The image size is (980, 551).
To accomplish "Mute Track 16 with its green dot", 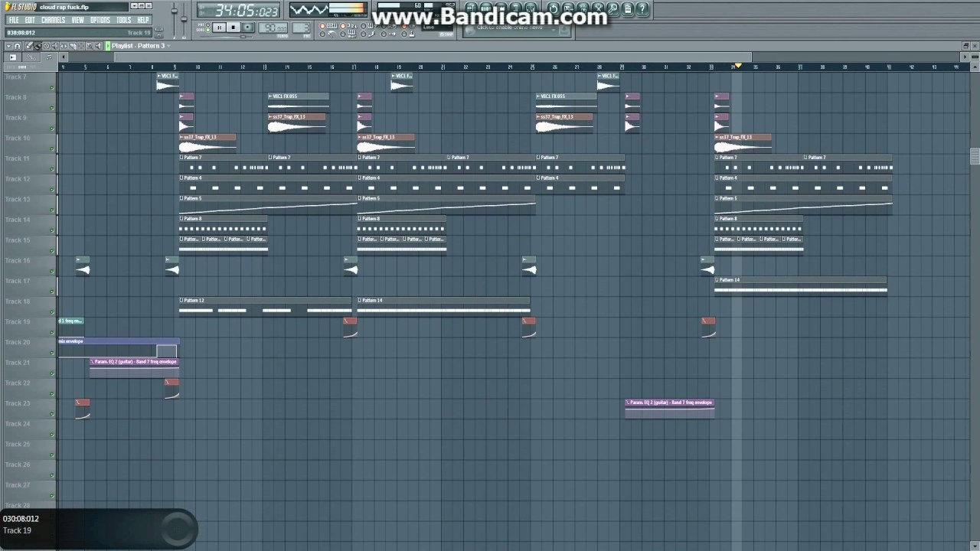I will click(52, 272).
